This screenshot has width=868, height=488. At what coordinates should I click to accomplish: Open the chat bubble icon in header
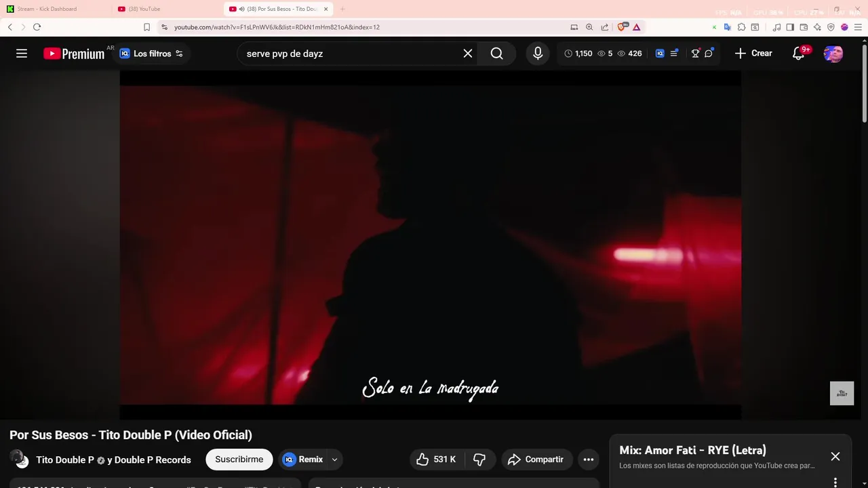point(709,54)
